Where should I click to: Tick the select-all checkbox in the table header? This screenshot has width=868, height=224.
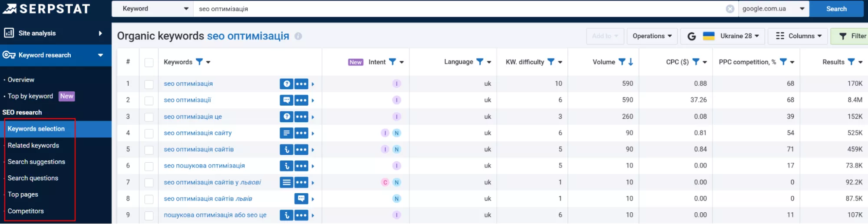[149, 62]
